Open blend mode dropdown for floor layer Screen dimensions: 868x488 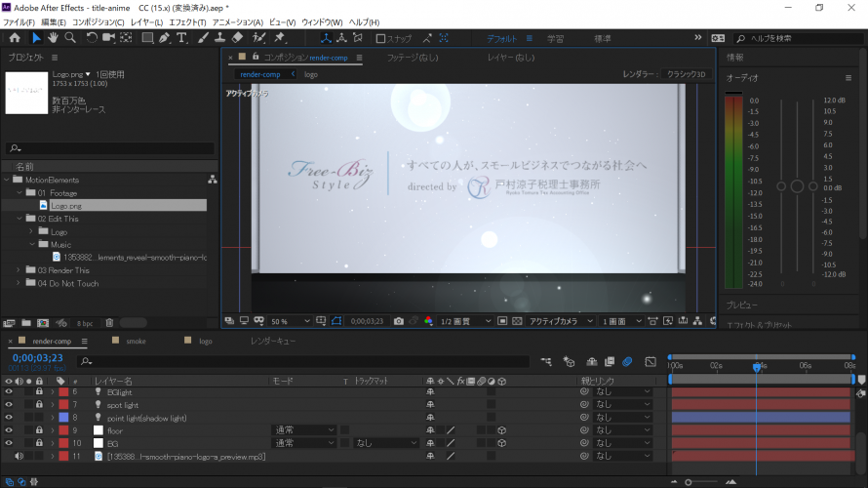pyautogui.click(x=304, y=430)
